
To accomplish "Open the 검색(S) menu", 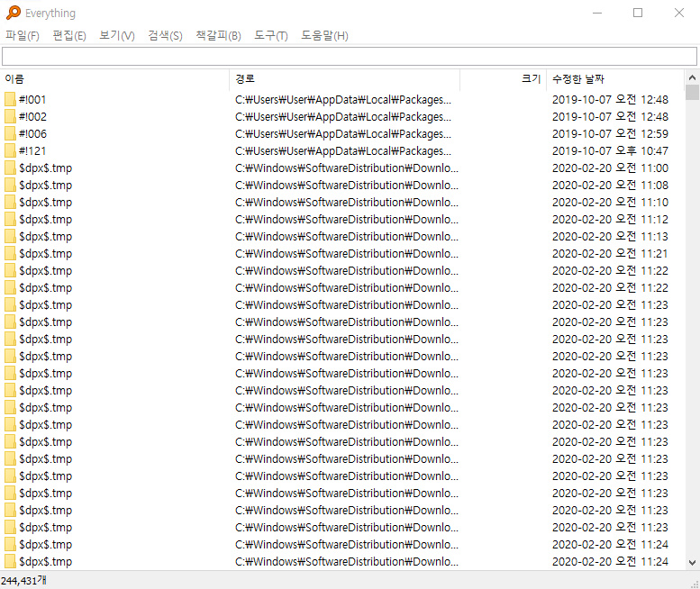I will [165, 36].
